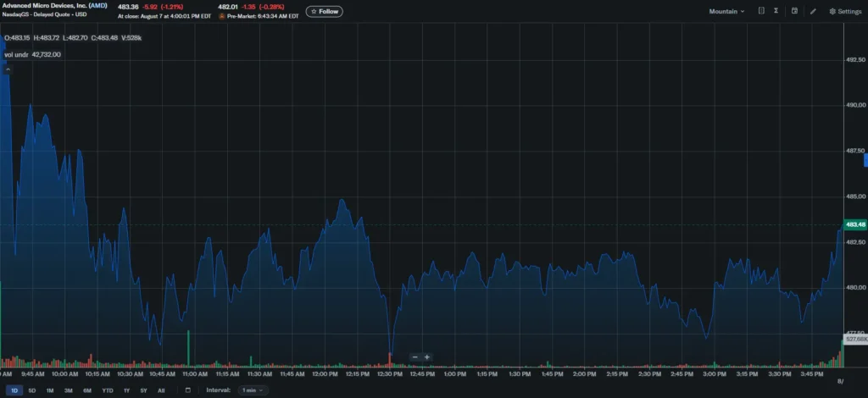
Task: Click the Pre-Market: 6:43:34 AM EDT timestamp
Action: click(x=263, y=16)
